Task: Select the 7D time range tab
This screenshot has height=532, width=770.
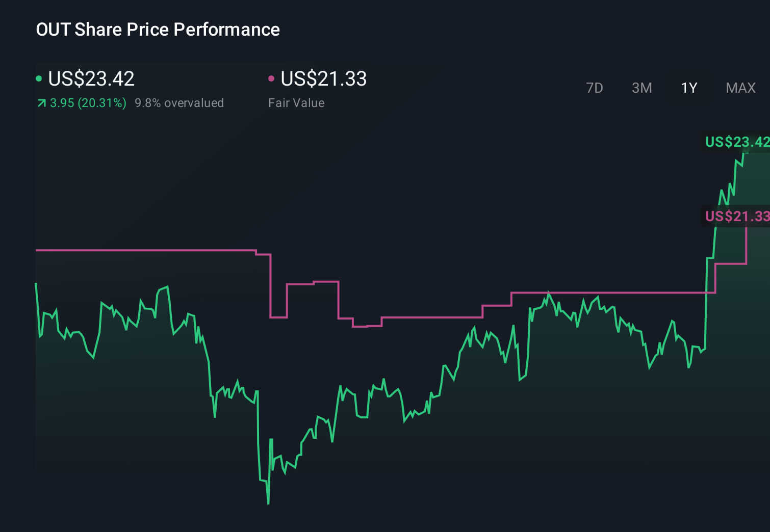Action: (x=595, y=88)
